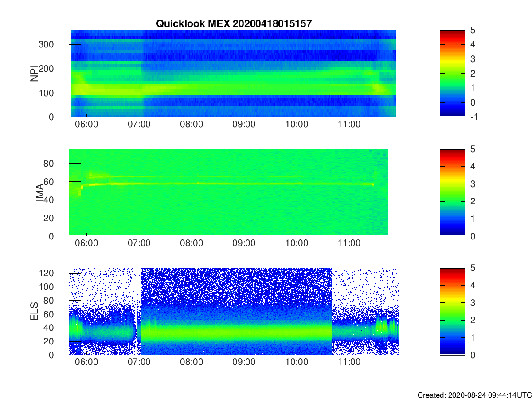Click inside the NPI spectrogram plot
The width and height of the screenshot is (532, 399).
234,74
